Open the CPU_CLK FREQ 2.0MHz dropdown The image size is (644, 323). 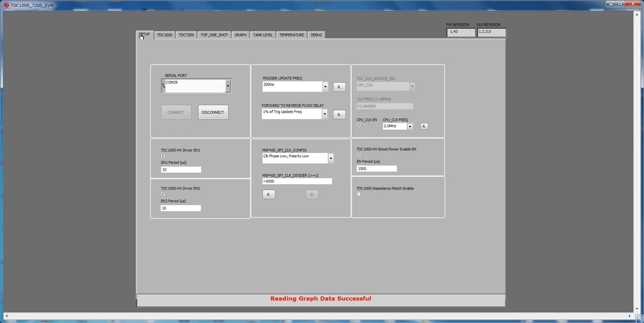click(410, 126)
